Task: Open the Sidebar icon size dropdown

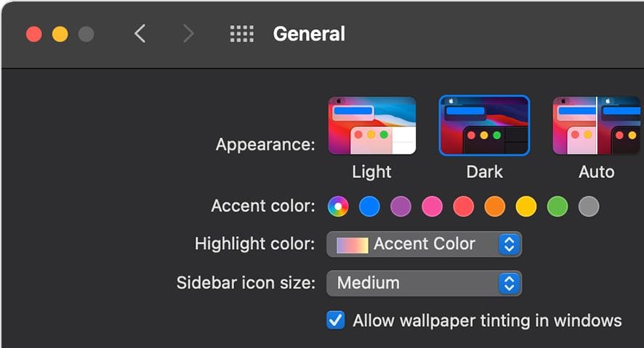Action: coord(424,283)
